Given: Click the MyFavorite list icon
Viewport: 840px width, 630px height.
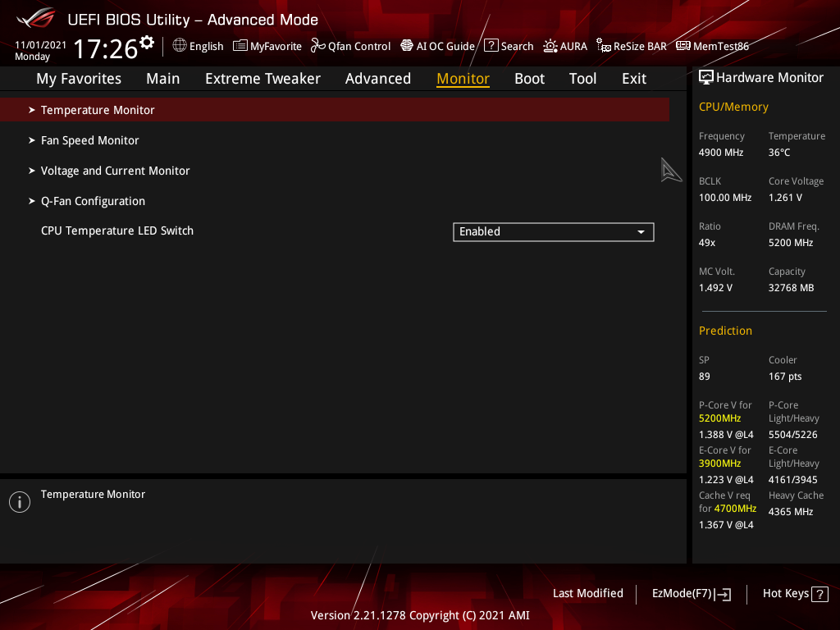Looking at the screenshot, I should (x=240, y=46).
